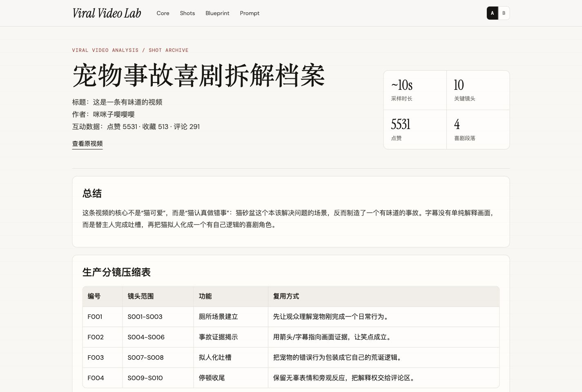This screenshot has width=582, height=392.
Task: Click the 编号 column header
Action: (x=103, y=296)
